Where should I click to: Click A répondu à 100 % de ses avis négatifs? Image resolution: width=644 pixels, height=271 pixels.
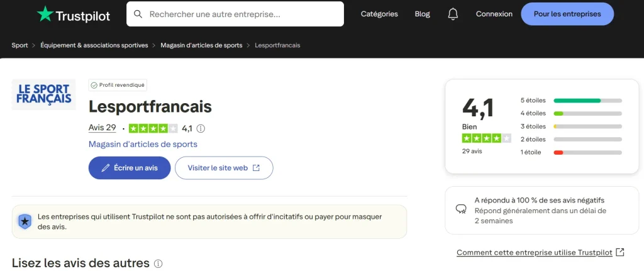tap(539, 201)
